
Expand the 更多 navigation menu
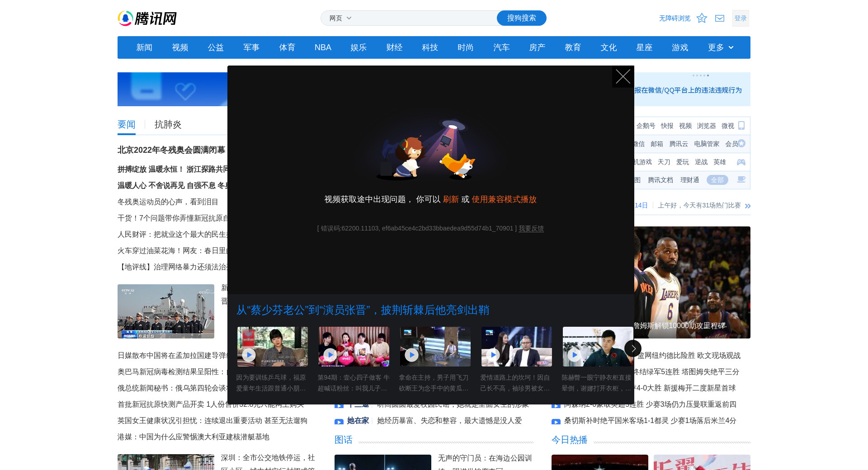(x=720, y=47)
